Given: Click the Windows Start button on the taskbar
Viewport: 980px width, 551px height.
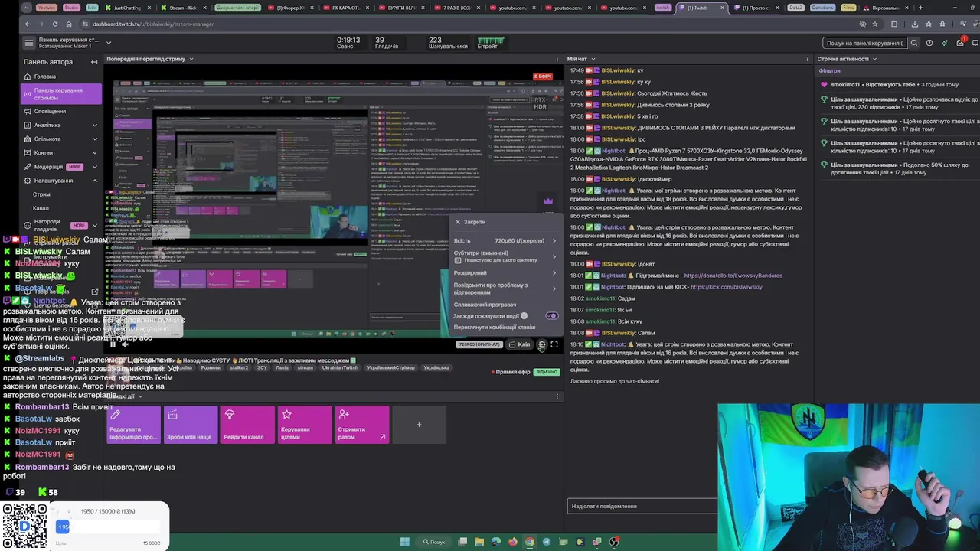Looking at the screenshot, I should (404, 542).
